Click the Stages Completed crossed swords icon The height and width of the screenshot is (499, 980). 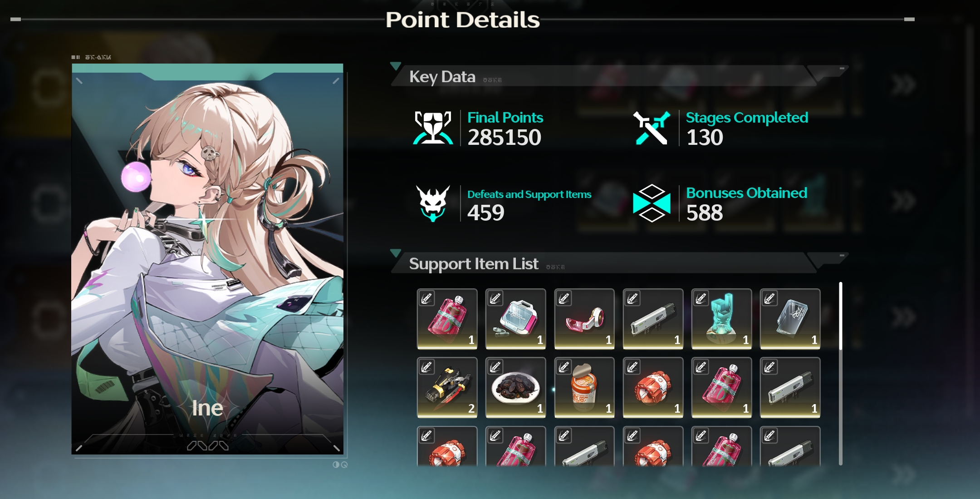pos(652,128)
